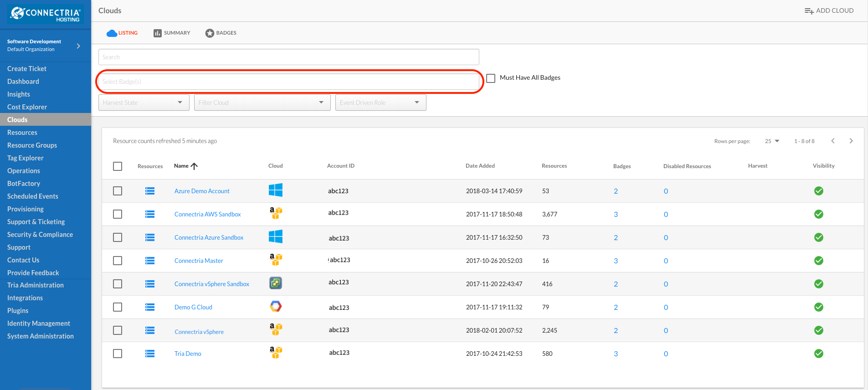The width and height of the screenshot is (868, 390).
Task: Select the Tria Demo row checkbox
Action: click(x=118, y=354)
